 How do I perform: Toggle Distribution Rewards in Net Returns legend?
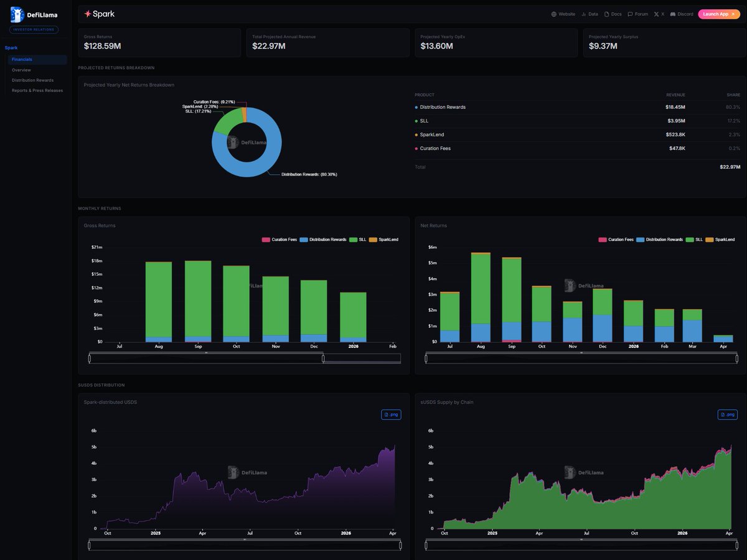point(641,240)
